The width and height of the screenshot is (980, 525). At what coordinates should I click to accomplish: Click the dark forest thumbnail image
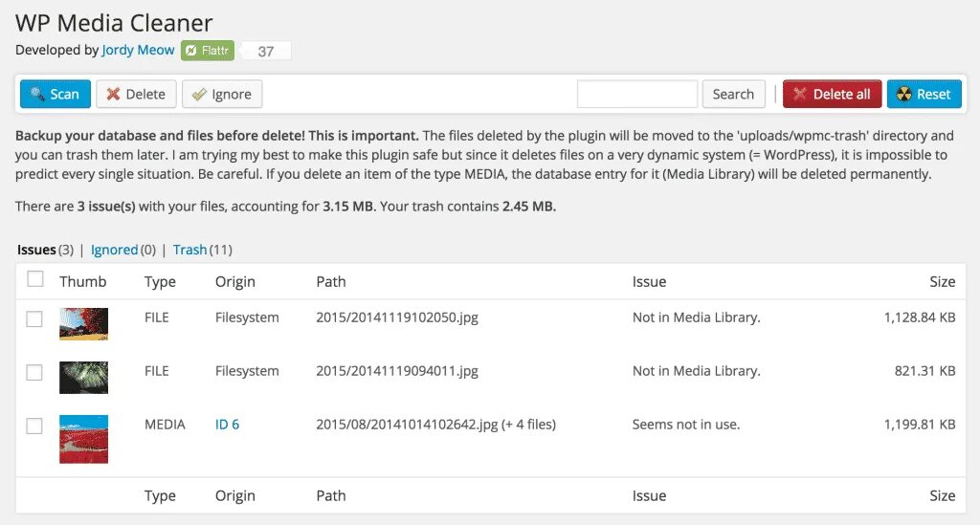coord(83,378)
